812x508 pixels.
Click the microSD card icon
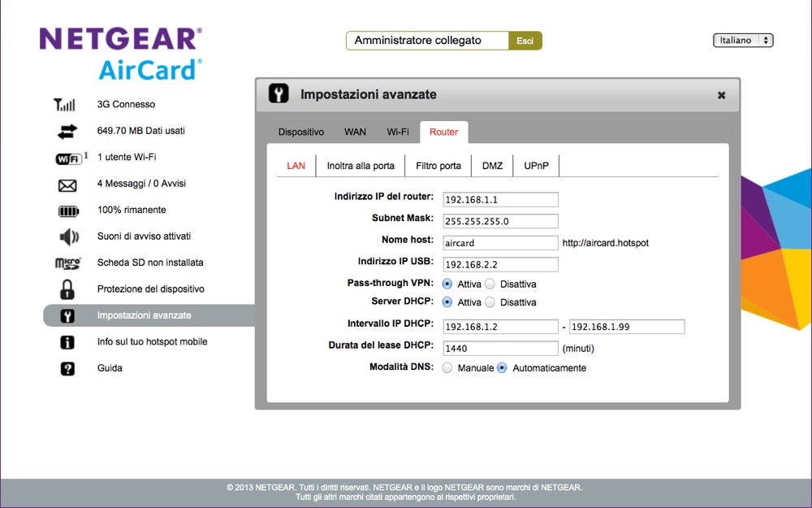(68, 263)
